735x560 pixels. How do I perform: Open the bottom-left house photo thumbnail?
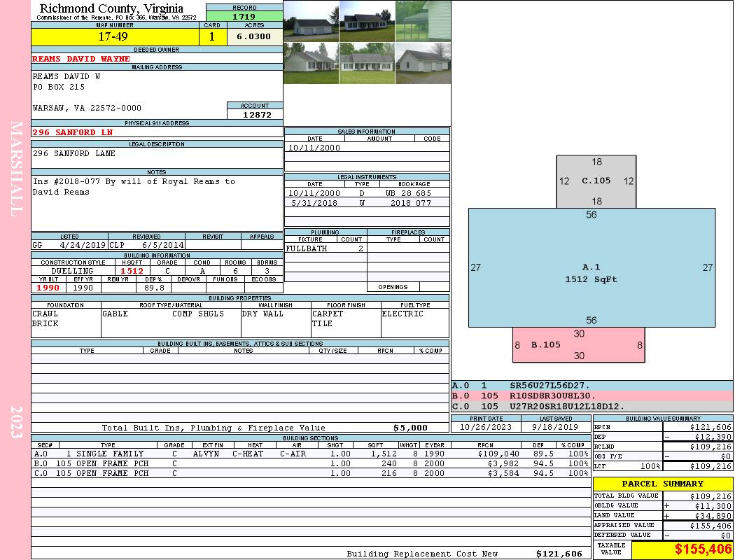[x=311, y=63]
